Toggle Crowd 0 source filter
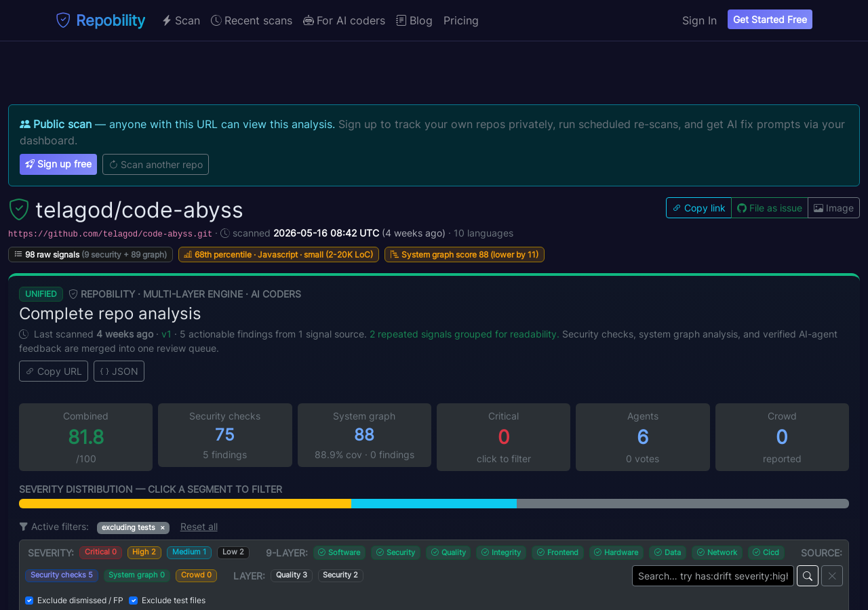Viewport: 868px width, 610px height. (196, 575)
